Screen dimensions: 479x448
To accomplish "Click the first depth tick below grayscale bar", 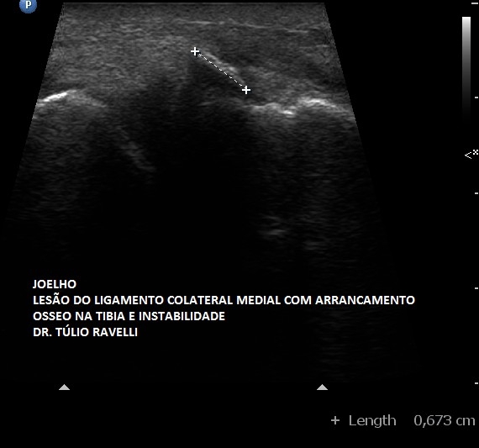I will [x=476, y=98].
